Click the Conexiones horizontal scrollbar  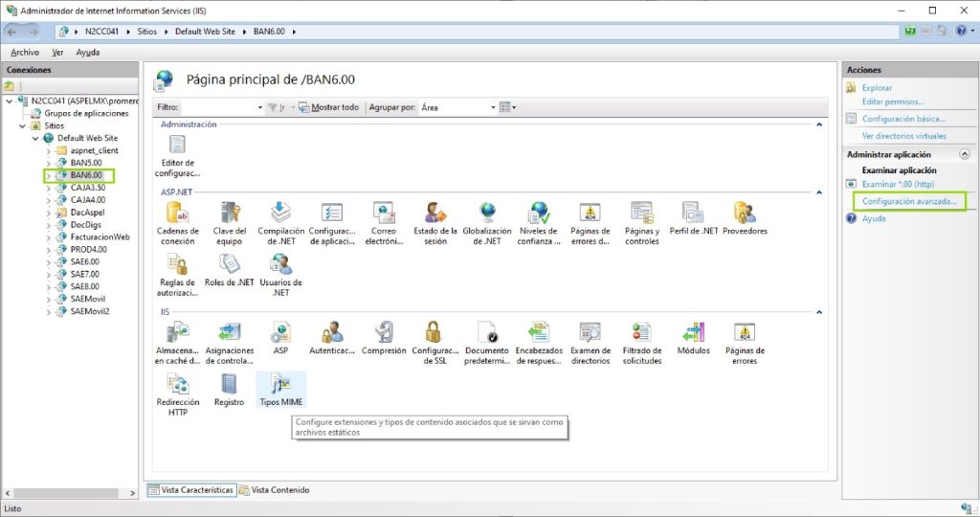(x=70, y=493)
